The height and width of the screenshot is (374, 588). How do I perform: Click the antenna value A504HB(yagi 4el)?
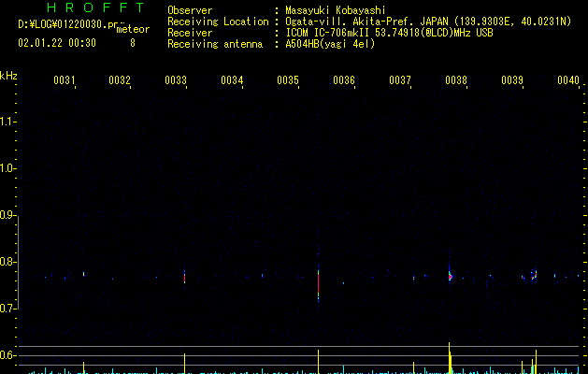click(x=330, y=44)
